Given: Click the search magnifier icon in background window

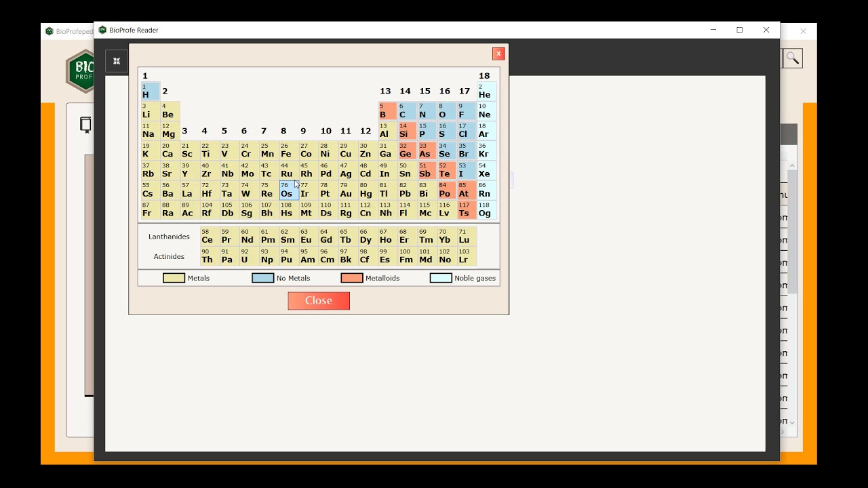Looking at the screenshot, I should coord(793,58).
